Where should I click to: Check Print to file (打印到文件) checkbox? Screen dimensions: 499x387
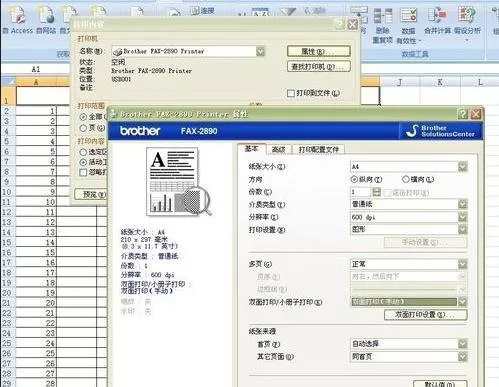(x=291, y=93)
